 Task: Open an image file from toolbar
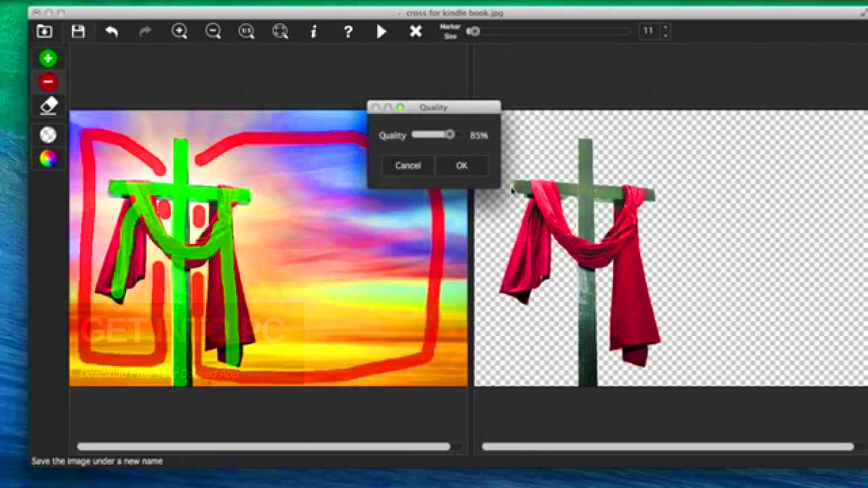(x=44, y=31)
